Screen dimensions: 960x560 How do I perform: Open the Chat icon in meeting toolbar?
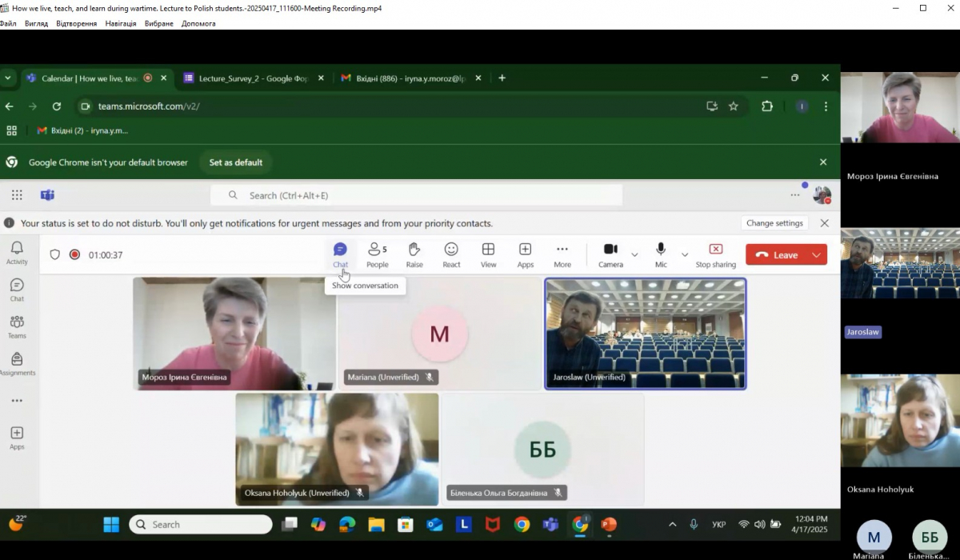[340, 254]
